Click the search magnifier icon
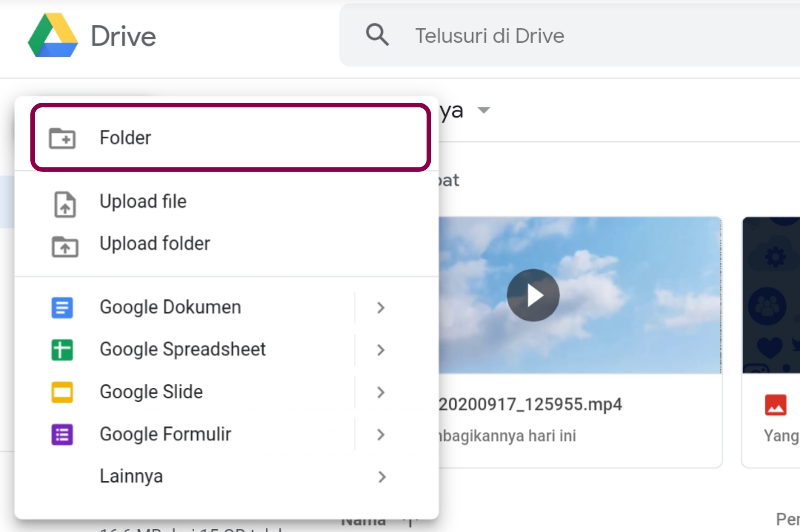Screen dimensions: 800x532 (x=377, y=35)
